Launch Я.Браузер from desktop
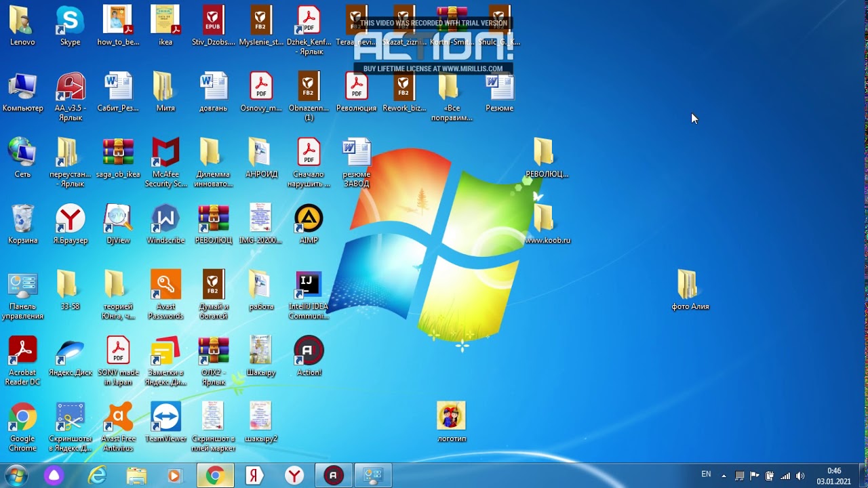This screenshot has width=868, height=488. coord(70,224)
